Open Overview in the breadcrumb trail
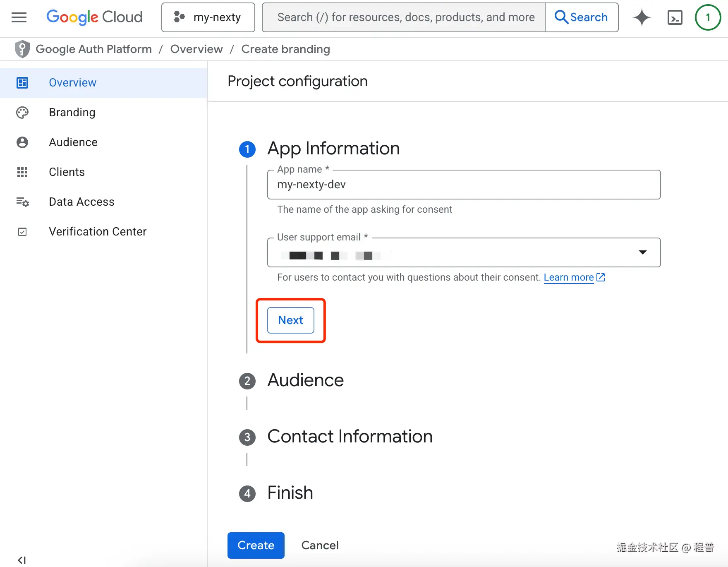Image resolution: width=728 pixels, height=567 pixels. [x=196, y=49]
